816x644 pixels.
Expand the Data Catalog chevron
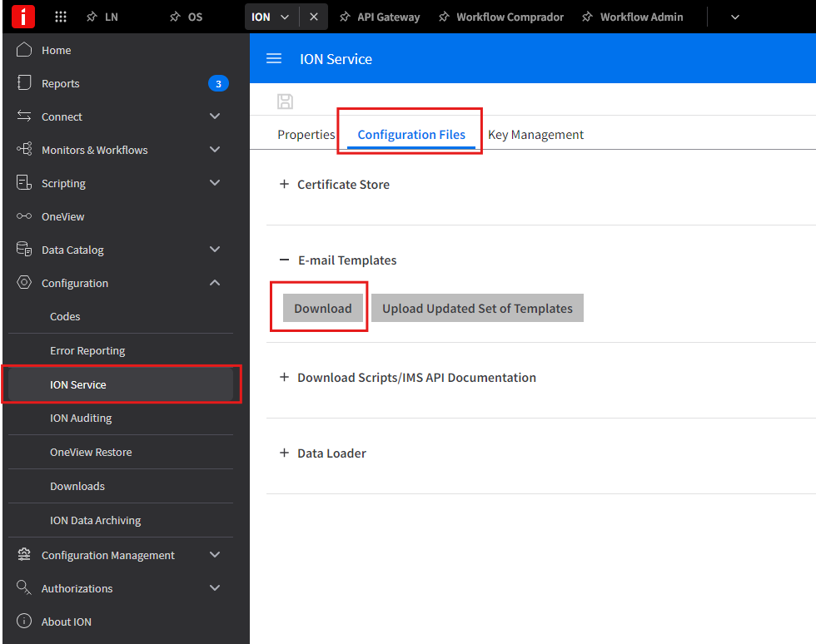point(215,249)
